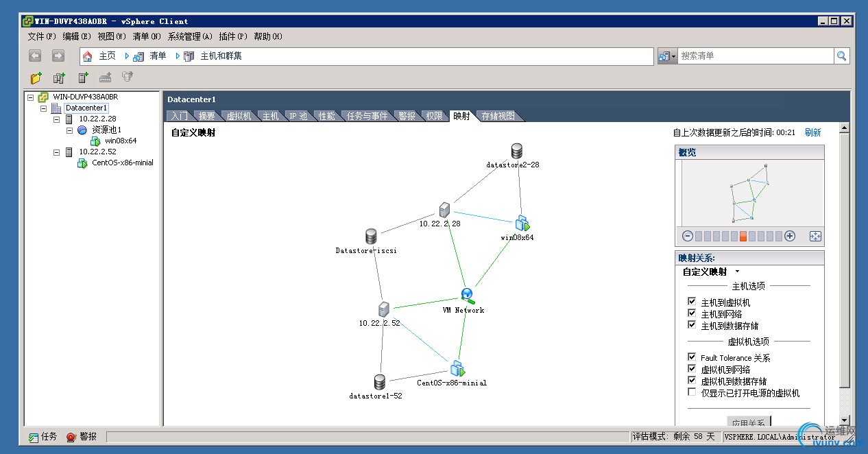This screenshot has height=454, width=868.
Task: Expand arrow before 主机和群集 in address bar
Action: click(x=178, y=56)
